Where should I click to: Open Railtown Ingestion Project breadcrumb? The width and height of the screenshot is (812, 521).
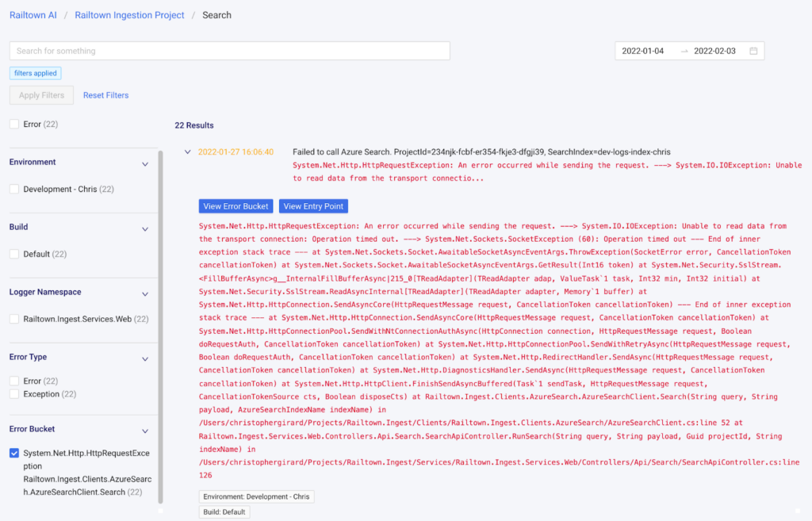[129, 15]
